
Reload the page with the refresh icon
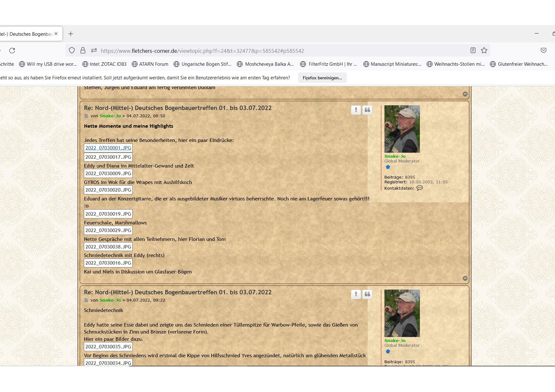click(12, 51)
